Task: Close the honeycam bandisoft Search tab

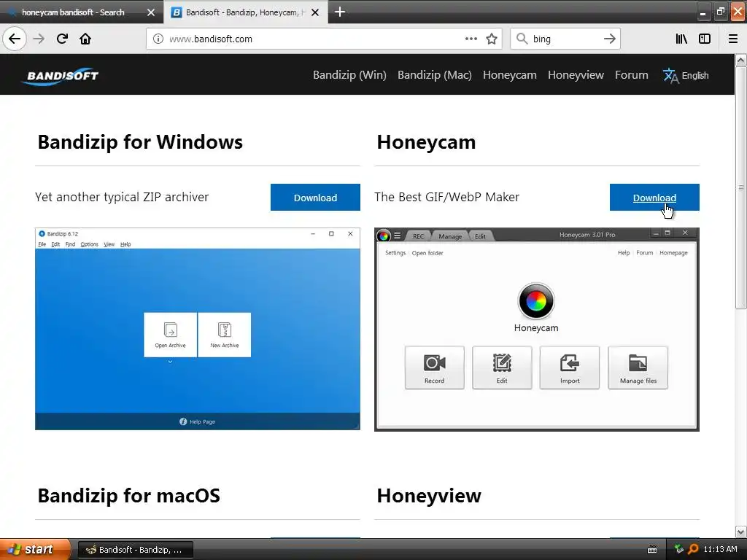Action: point(151,12)
